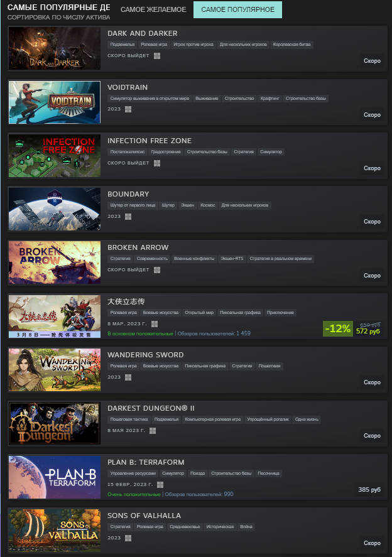The width and height of the screenshot is (392, 557).
Task: Click Windows icon in Infection Free Zone row
Action: [x=157, y=163]
